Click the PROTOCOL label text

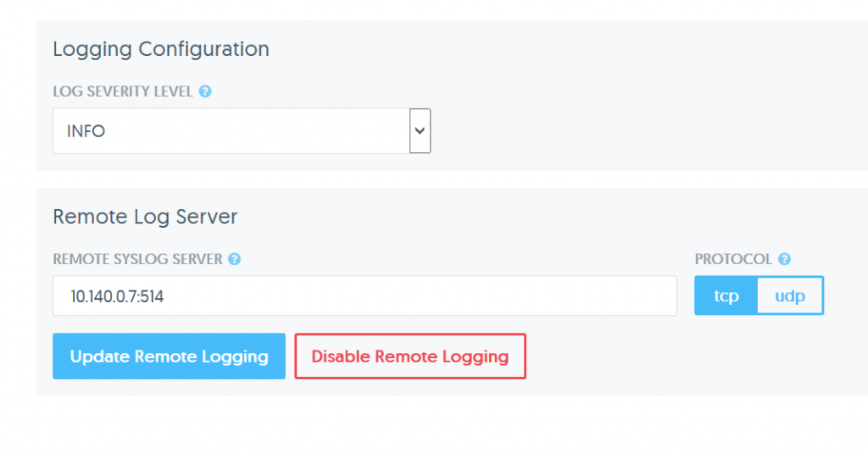coord(733,259)
